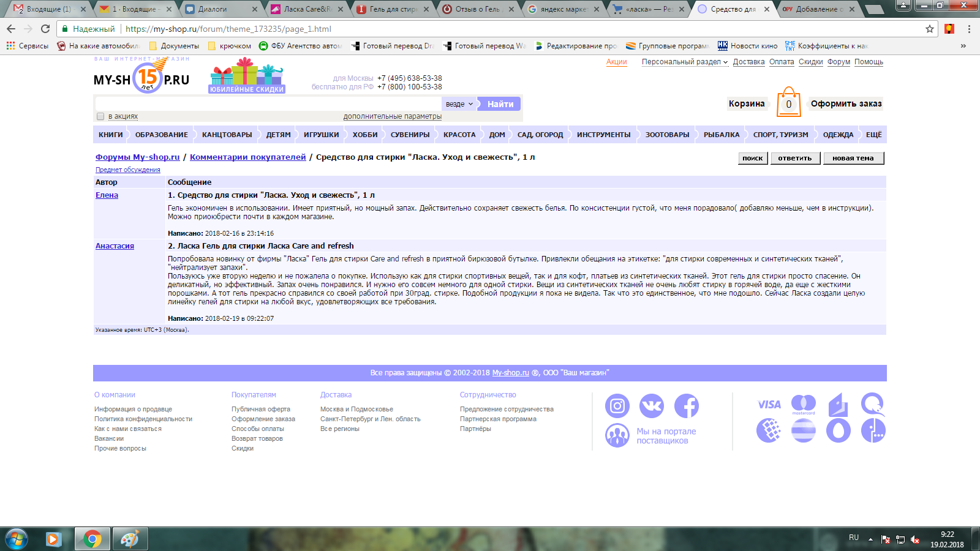The width and height of the screenshot is (980, 551).
Task: Reload the page in the browser
Action: coord(45,29)
